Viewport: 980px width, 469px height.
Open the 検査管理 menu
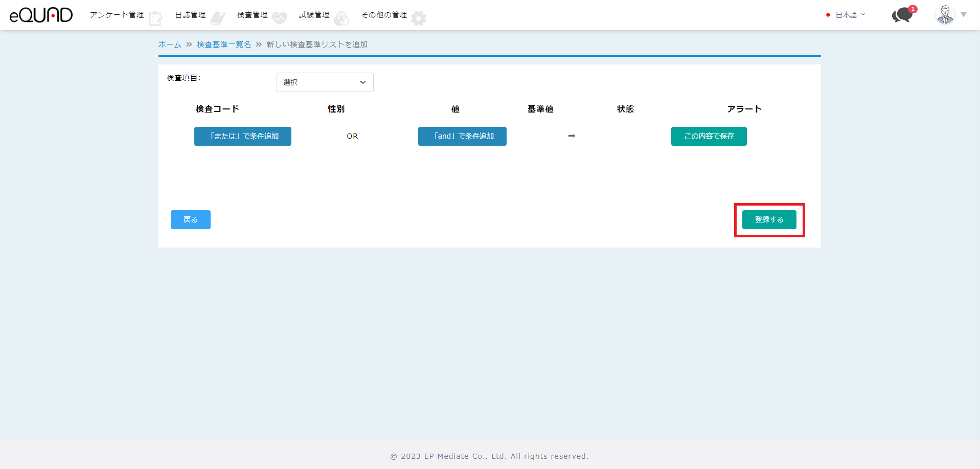[252, 15]
